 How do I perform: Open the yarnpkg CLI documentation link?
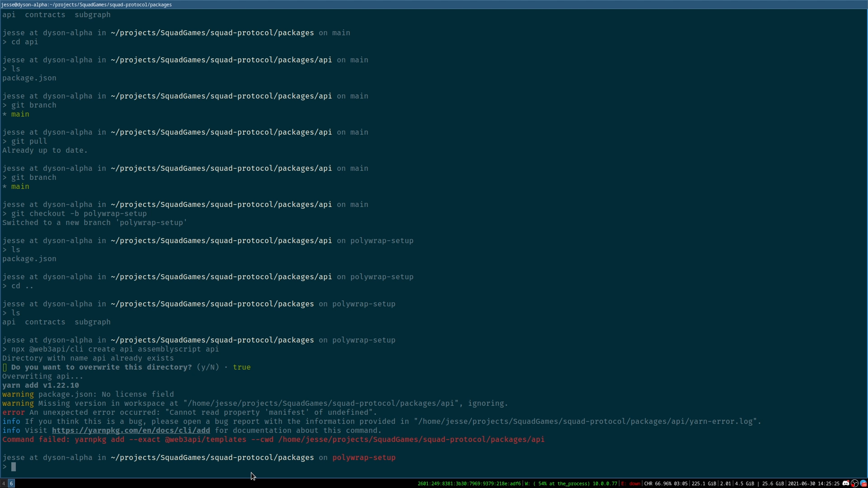pos(132,430)
